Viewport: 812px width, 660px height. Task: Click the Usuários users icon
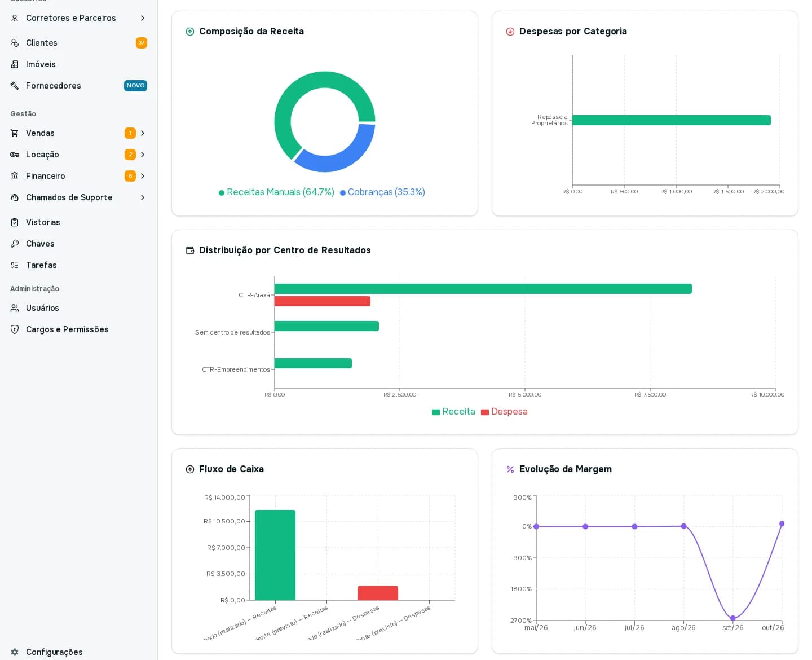(x=15, y=308)
